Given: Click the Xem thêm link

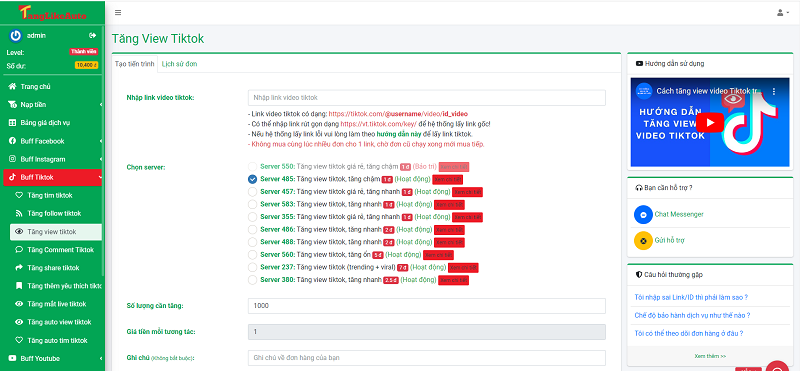Looking at the screenshot, I should [x=710, y=356].
